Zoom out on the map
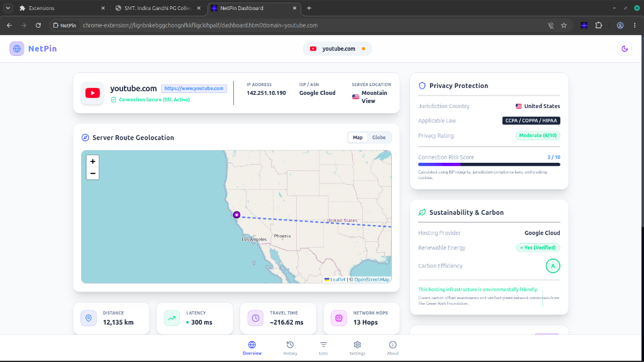This screenshot has width=644, height=362. 93,173
